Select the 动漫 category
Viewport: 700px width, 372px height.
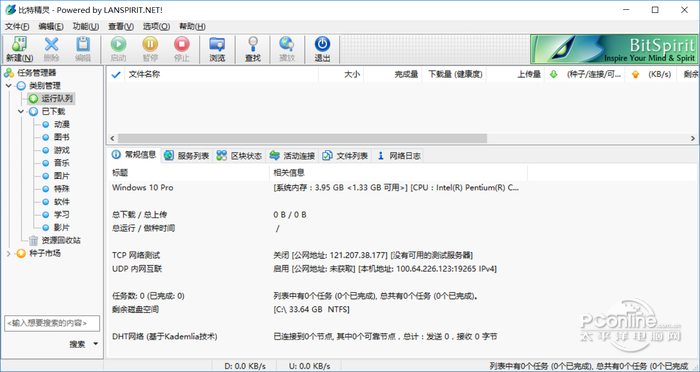[x=62, y=124]
